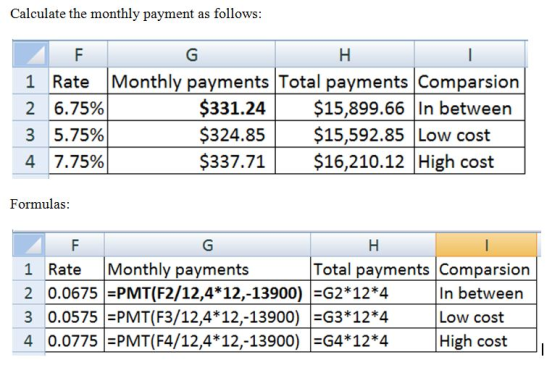Click 'Monthly payments' header in top table
The height and width of the screenshot is (365, 560).
(x=191, y=81)
